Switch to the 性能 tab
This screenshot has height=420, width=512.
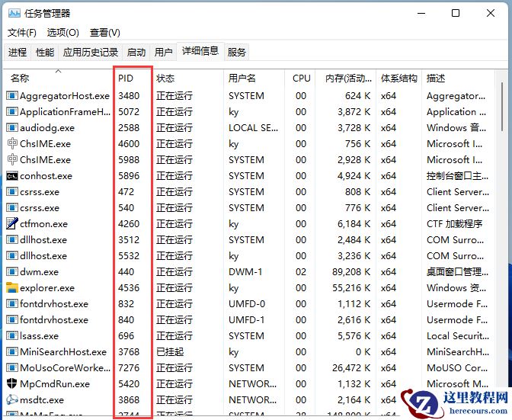45,53
